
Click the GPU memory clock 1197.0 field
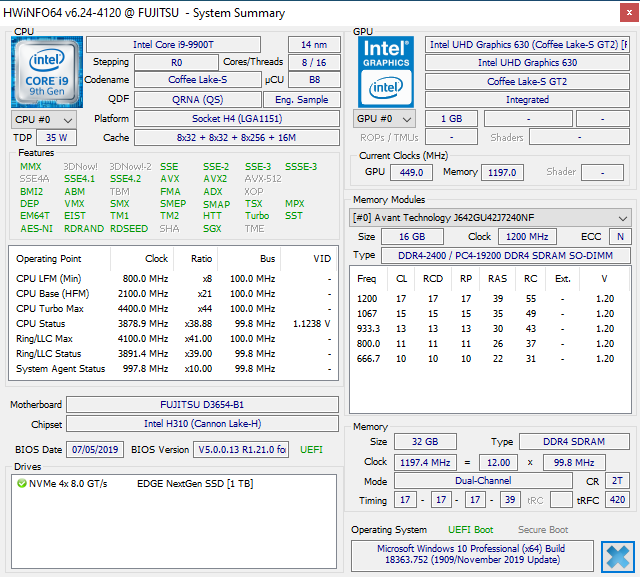tap(502, 173)
